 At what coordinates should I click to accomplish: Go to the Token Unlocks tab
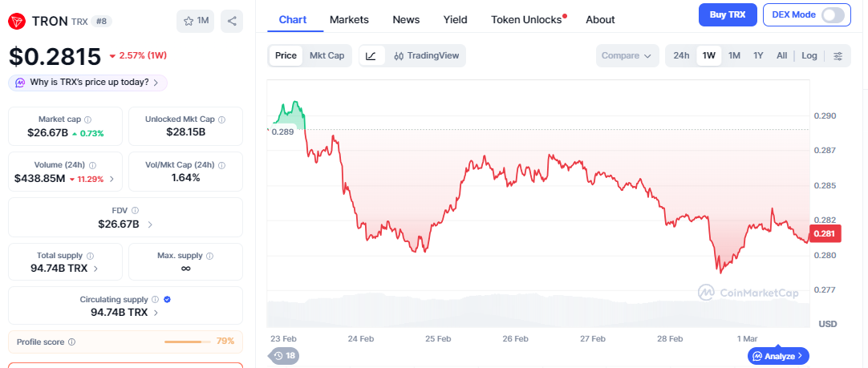[526, 19]
